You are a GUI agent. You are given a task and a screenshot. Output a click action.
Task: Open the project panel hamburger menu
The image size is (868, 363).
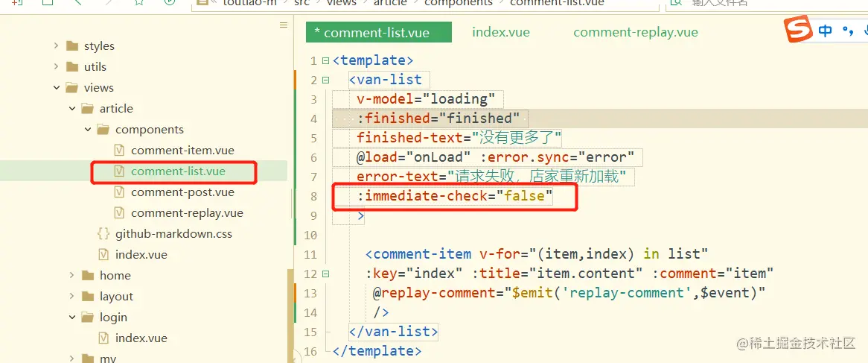[284, 25]
